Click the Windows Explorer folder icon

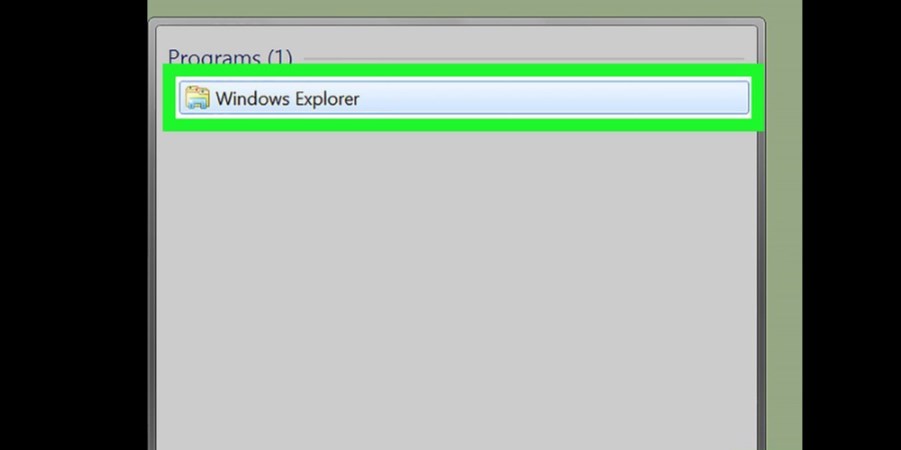pyautogui.click(x=197, y=98)
